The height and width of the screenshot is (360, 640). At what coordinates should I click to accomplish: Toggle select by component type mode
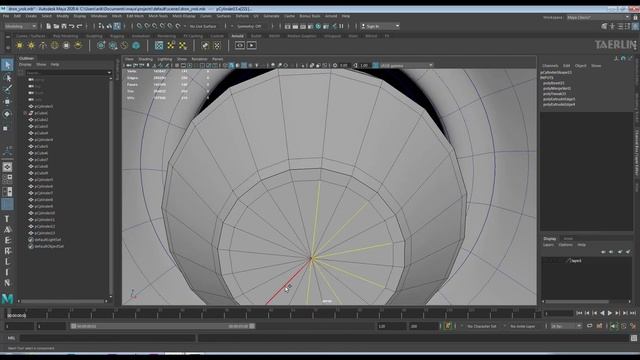(x=117, y=26)
